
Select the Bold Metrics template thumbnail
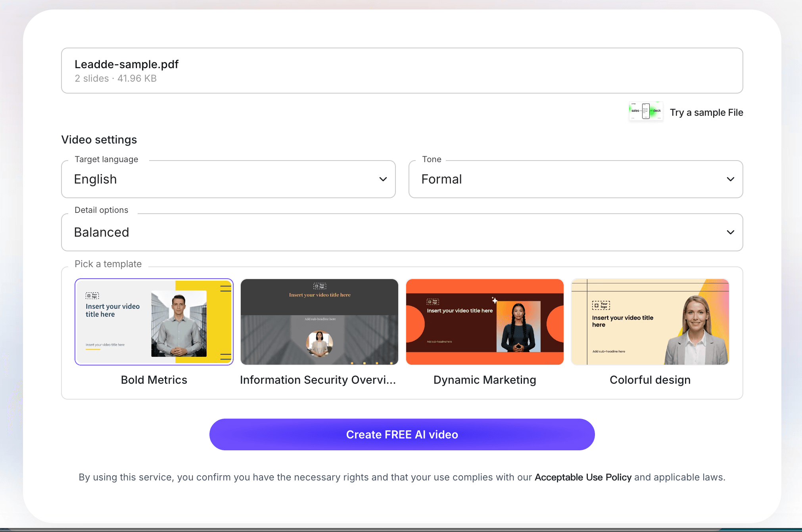coord(154,322)
